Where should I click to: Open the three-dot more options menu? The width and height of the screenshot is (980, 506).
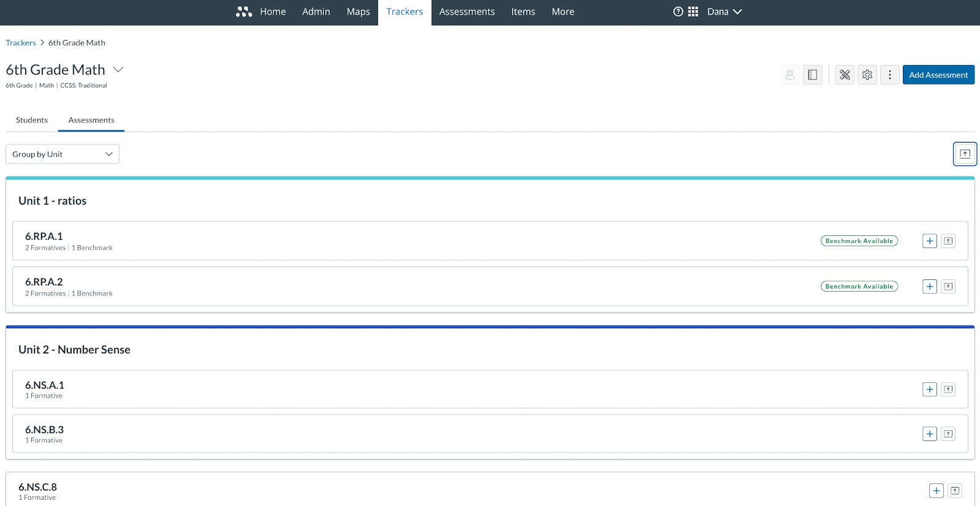coord(890,75)
